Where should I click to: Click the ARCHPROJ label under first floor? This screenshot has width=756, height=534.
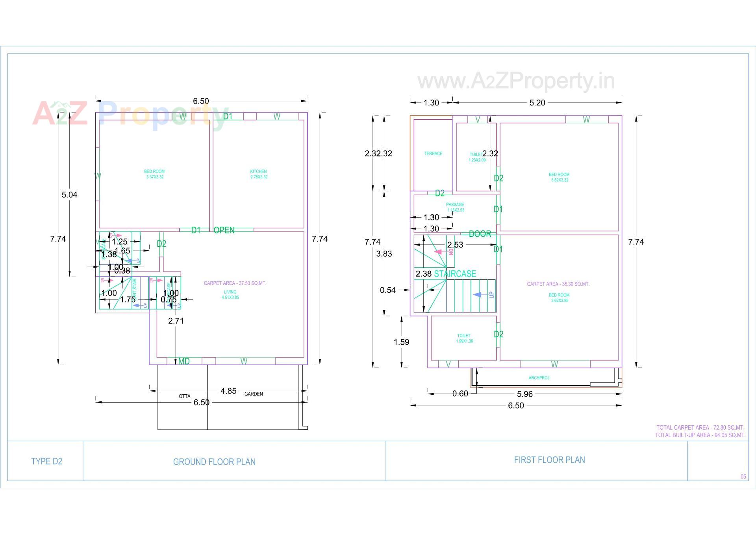(539, 378)
